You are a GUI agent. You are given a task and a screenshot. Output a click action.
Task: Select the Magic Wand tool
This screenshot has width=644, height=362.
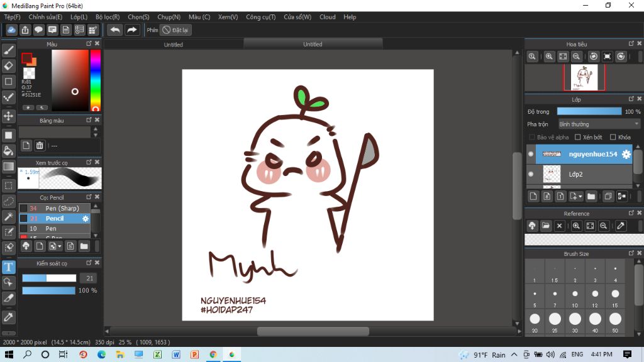tap(9, 216)
